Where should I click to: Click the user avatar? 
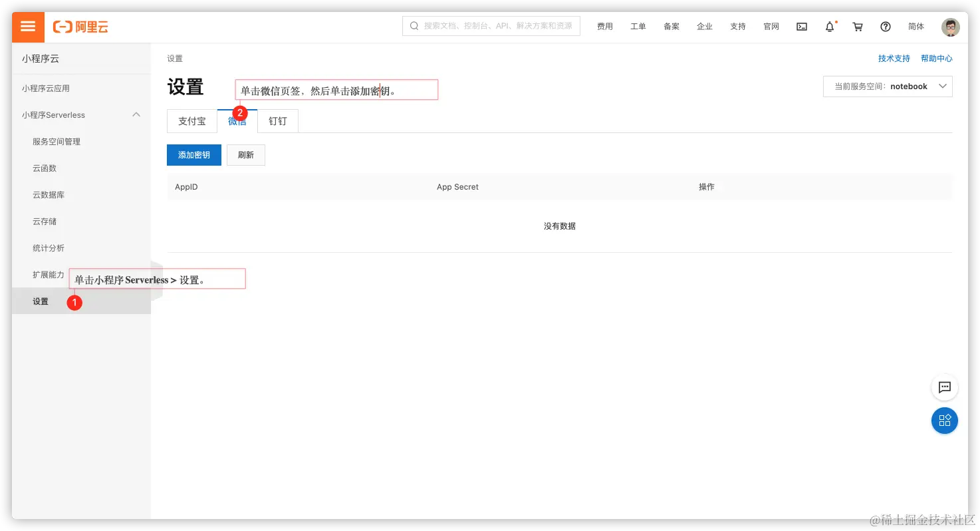pyautogui.click(x=951, y=27)
